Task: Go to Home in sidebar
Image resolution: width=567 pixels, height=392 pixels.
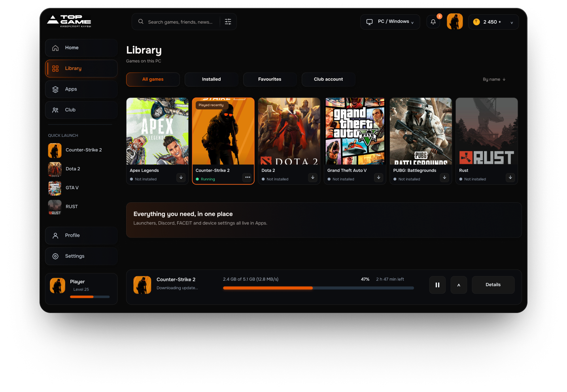Action: (81, 48)
